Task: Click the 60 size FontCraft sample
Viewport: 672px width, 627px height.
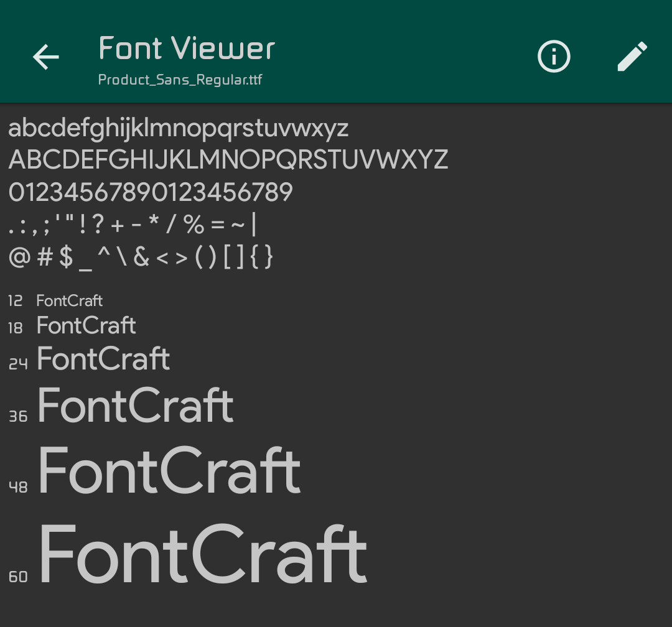Action: click(203, 553)
